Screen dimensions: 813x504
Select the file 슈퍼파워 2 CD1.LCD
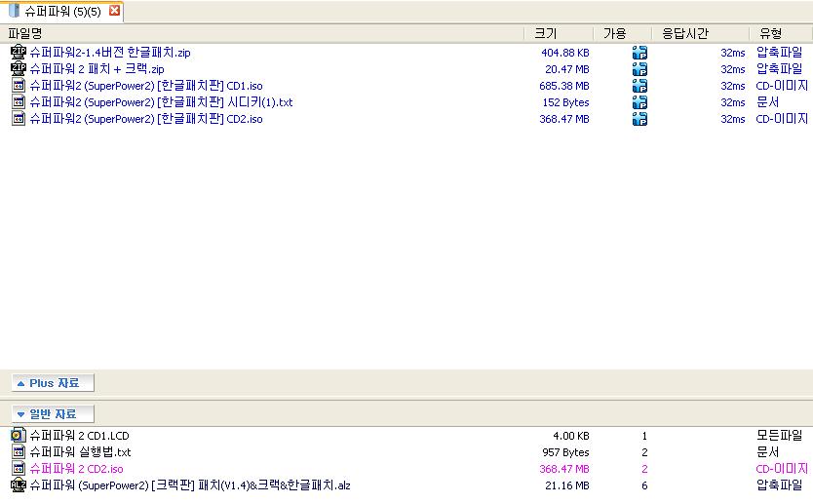coord(79,436)
